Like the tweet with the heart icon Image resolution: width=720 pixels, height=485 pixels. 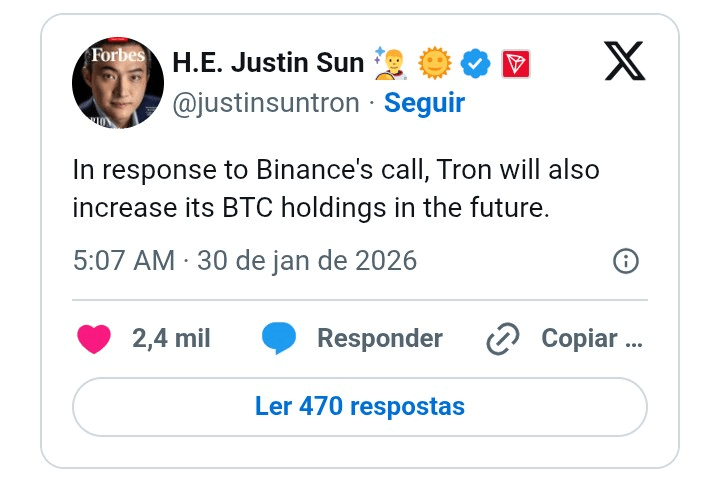click(94, 339)
